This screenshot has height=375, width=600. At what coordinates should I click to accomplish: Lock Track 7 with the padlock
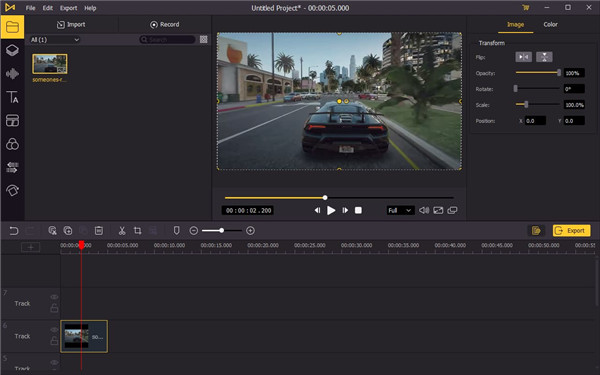click(54, 308)
